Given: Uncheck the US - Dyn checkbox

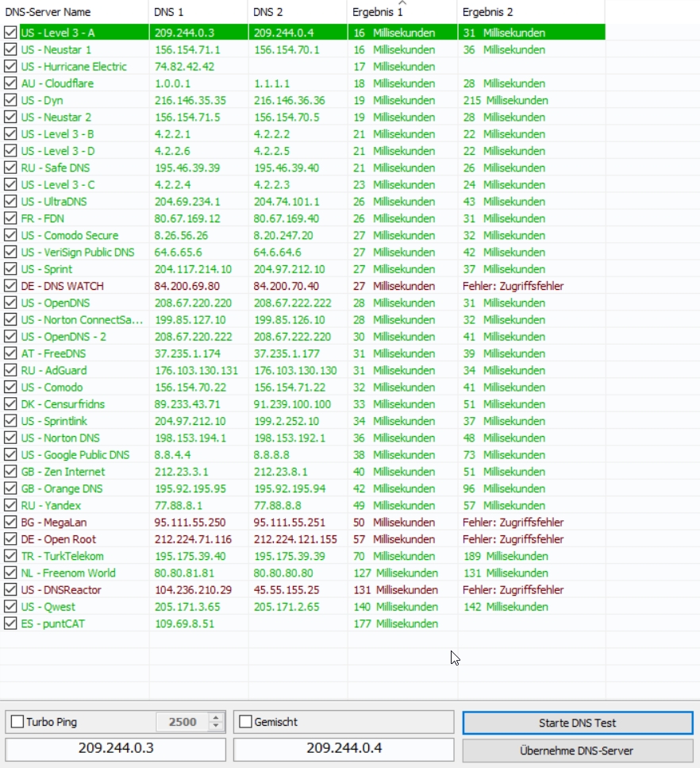Looking at the screenshot, I should [x=10, y=100].
